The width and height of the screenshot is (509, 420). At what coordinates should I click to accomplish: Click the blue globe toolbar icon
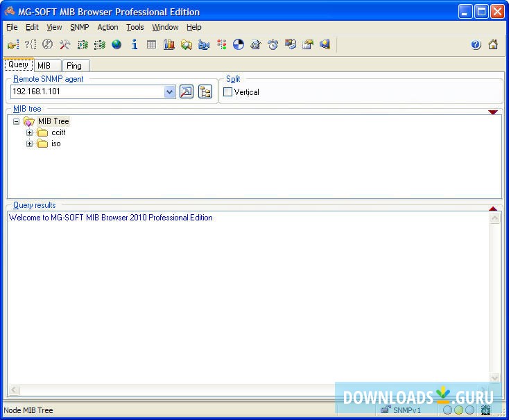click(117, 44)
